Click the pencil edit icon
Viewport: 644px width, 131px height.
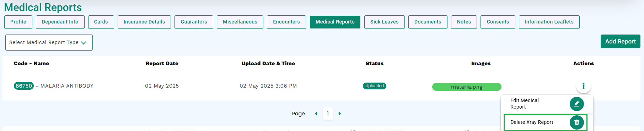(x=576, y=104)
